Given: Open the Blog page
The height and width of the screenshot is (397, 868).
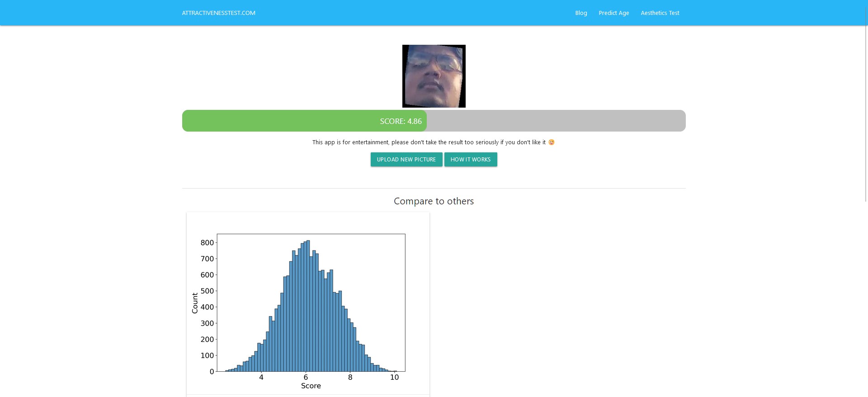Looking at the screenshot, I should [581, 13].
